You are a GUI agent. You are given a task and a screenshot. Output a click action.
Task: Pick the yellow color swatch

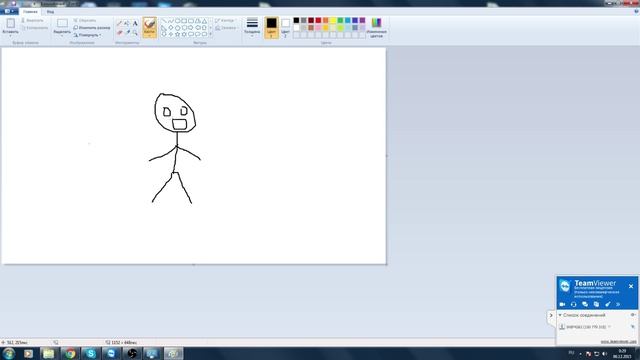tap(333, 20)
